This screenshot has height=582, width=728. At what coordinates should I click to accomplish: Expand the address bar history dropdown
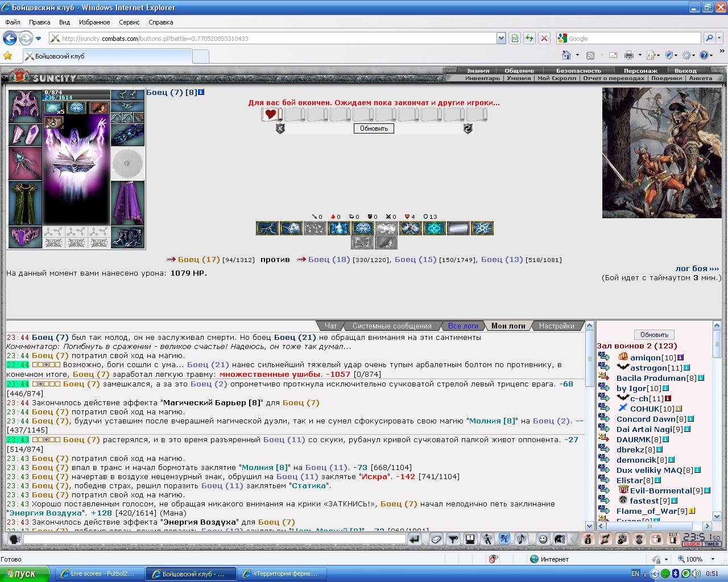click(x=501, y=39)
